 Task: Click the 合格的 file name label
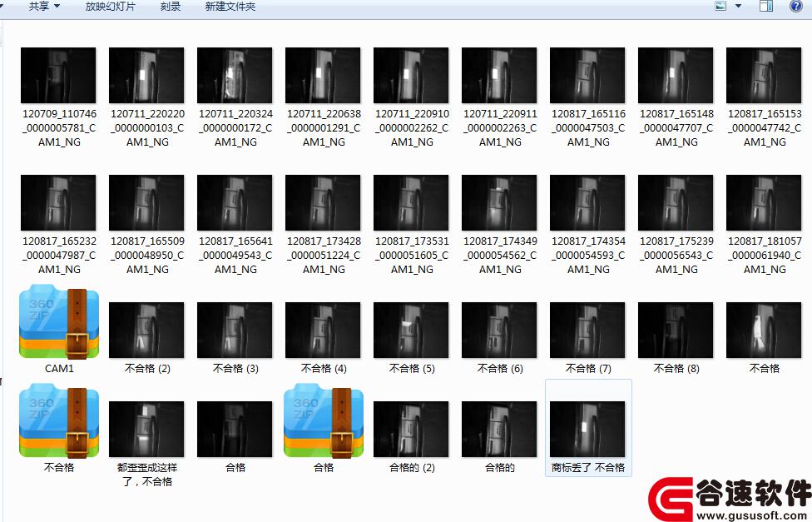(500, 468)
